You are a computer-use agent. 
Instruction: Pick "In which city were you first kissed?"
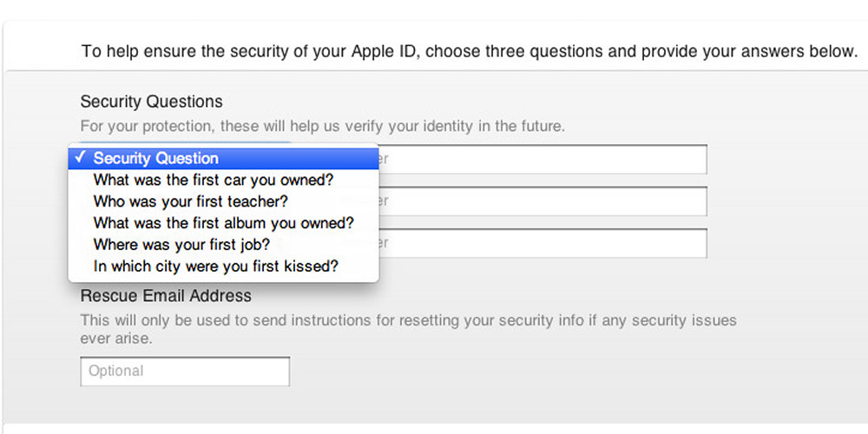tap(216, 266)
